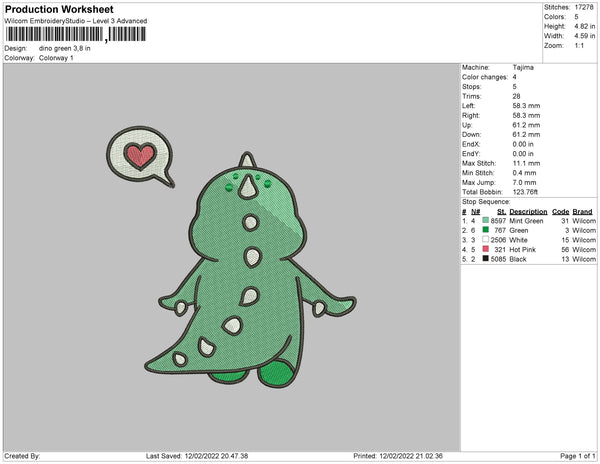600x464 pixels.
Task: Click the Min Stitch value 0.4 mm
Action: coord(525,173)
